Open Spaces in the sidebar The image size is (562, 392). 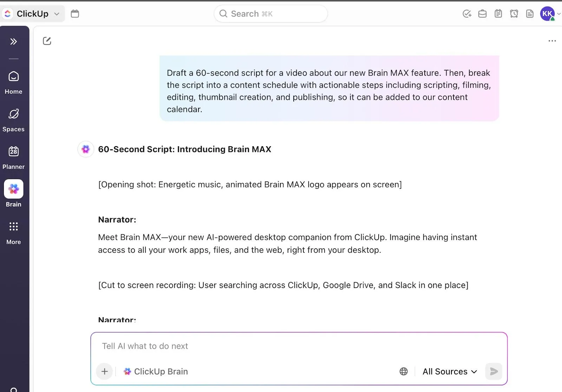tap(13, 120)
